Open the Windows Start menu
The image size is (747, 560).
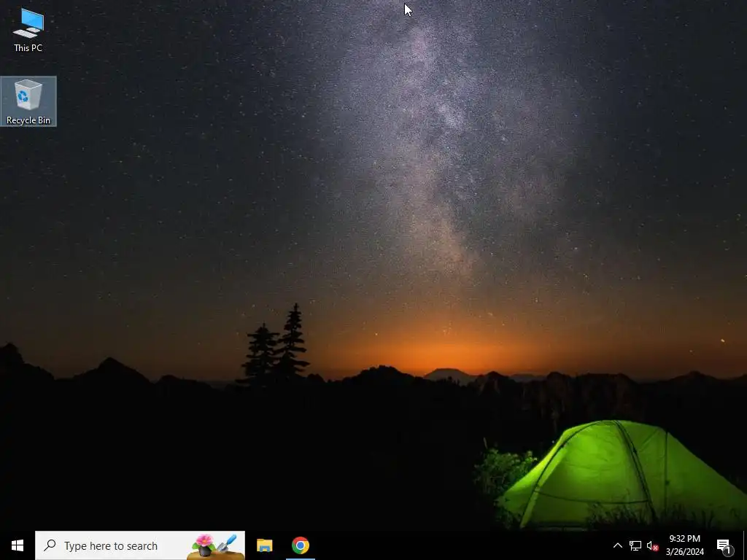tap(18, 545)
